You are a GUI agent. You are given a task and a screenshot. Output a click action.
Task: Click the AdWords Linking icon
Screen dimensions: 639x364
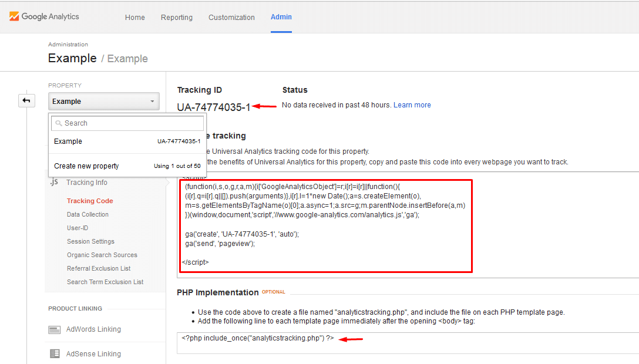tap(54, 329)
